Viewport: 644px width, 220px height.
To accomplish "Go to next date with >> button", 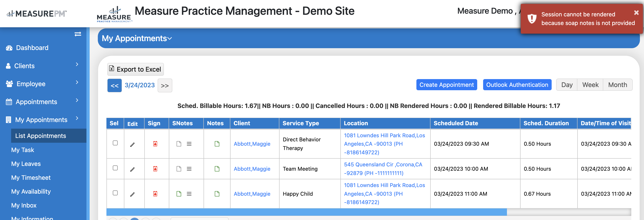I will pos(165,86).
